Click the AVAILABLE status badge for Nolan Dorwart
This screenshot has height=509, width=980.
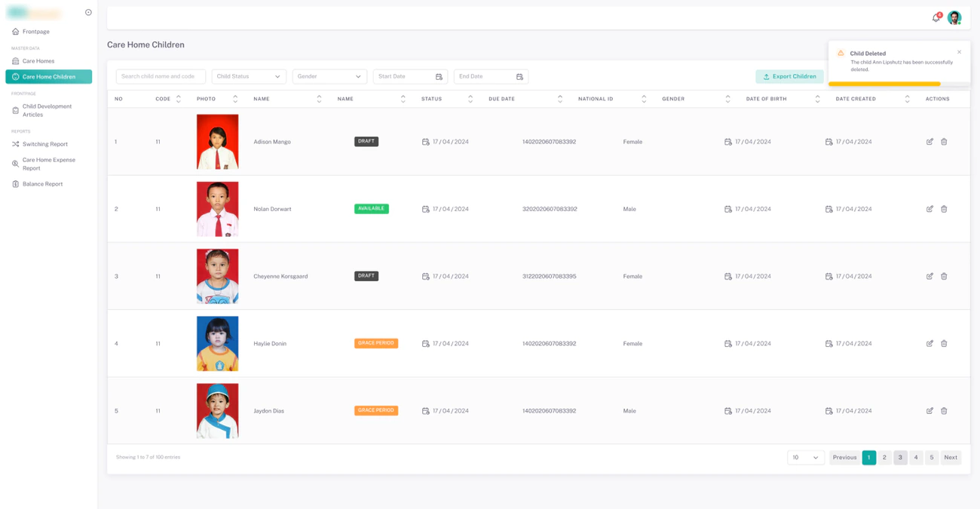click(x=372, y=209)
